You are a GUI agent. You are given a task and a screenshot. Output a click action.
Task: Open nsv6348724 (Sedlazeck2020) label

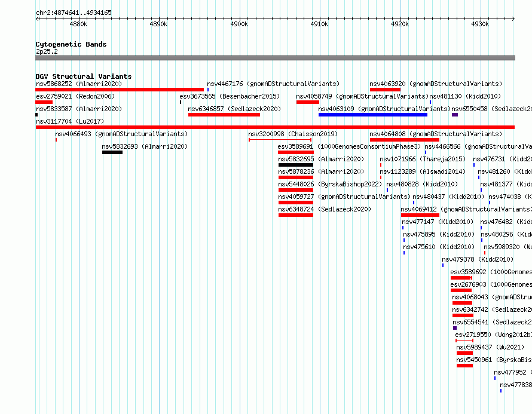(x=325, y=209)
